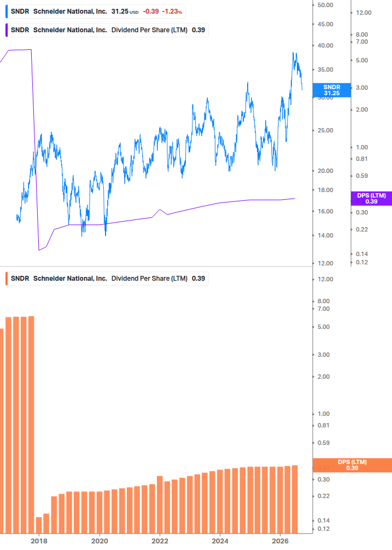This screenshot has height=550, width=392.
Task: Click the orange DPS (LTM) 0.39 axis label
Action: (x=352, y=465)
